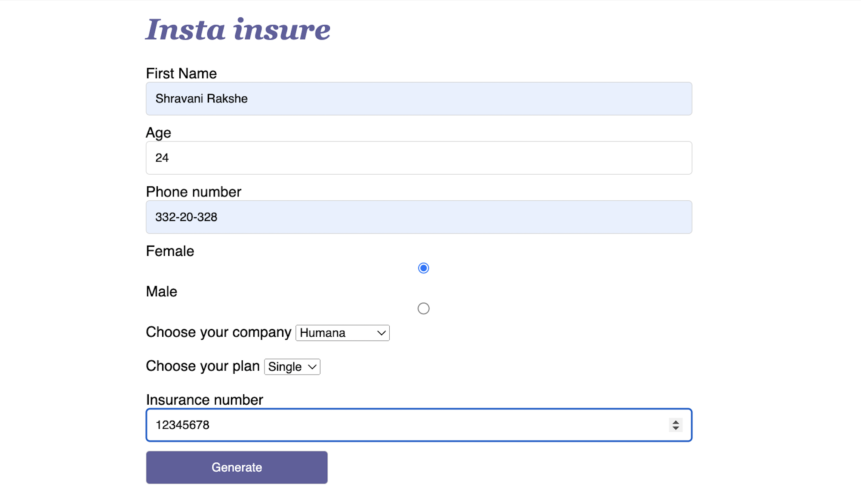The width and height of the screenshot is (861, 504).
Task: Click the Male label text
Action: click(x=161, y=292)
